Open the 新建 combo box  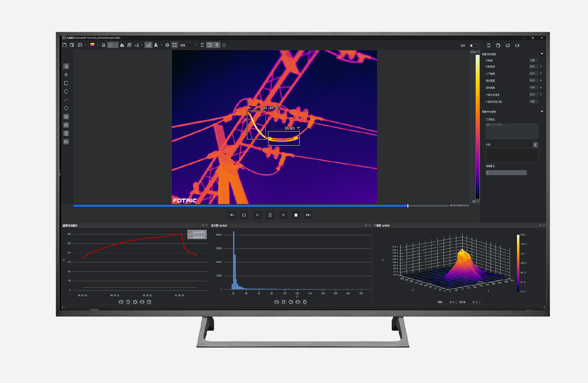[188, 45]
